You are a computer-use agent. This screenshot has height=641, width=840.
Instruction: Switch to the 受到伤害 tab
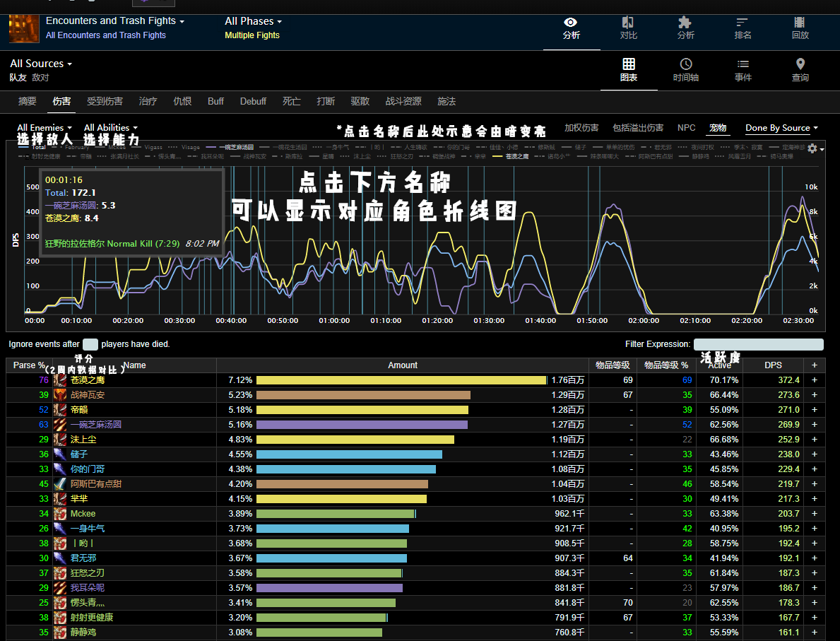pos(105,101)
